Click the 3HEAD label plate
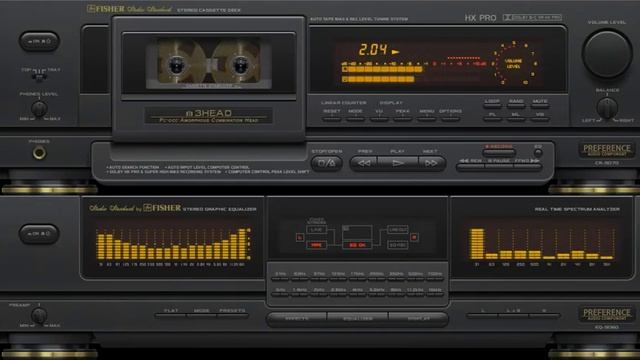Viewport: 640px width, 360px height. tap(209, 116)
